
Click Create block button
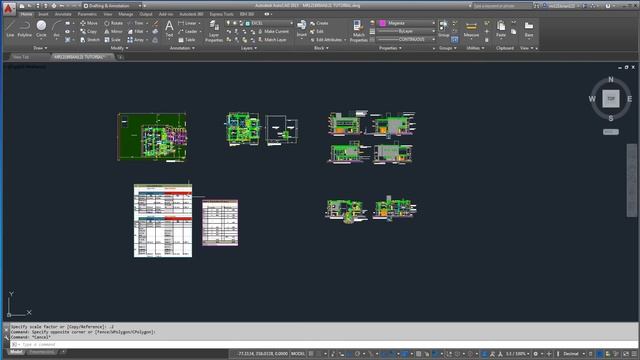319,23
